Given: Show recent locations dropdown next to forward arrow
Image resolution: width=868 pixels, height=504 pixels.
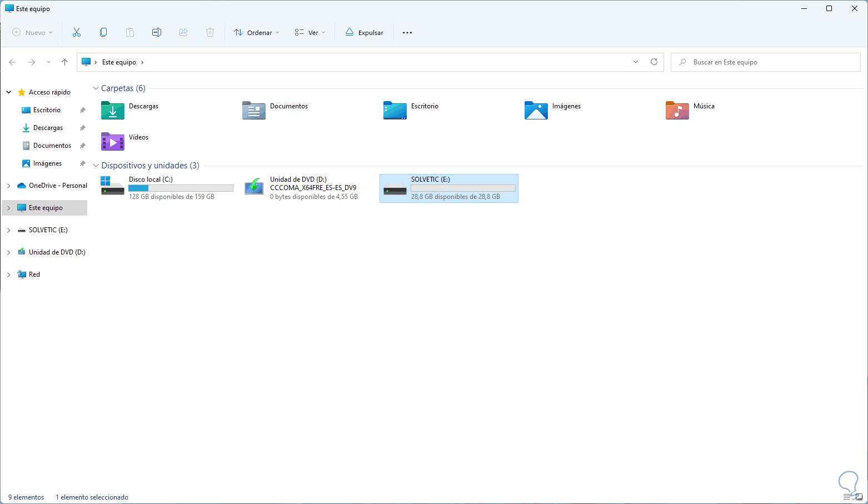Looking at the screenshot, I should (48, 62).
